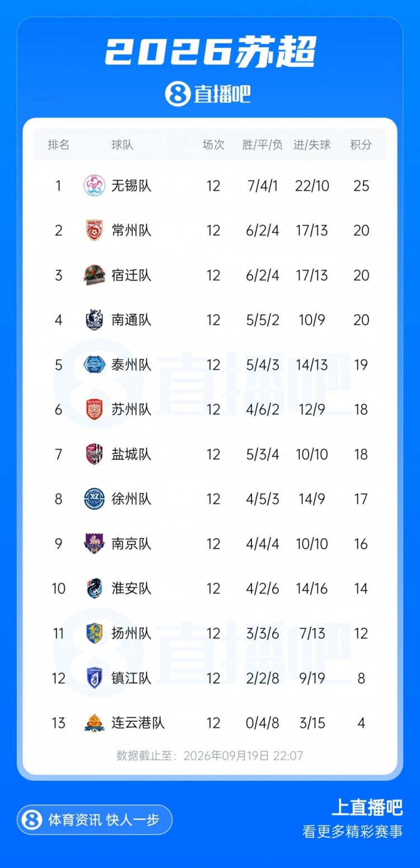Select the 排名 column header
This screenshot has width=420, height=868.
pos(59,145)
